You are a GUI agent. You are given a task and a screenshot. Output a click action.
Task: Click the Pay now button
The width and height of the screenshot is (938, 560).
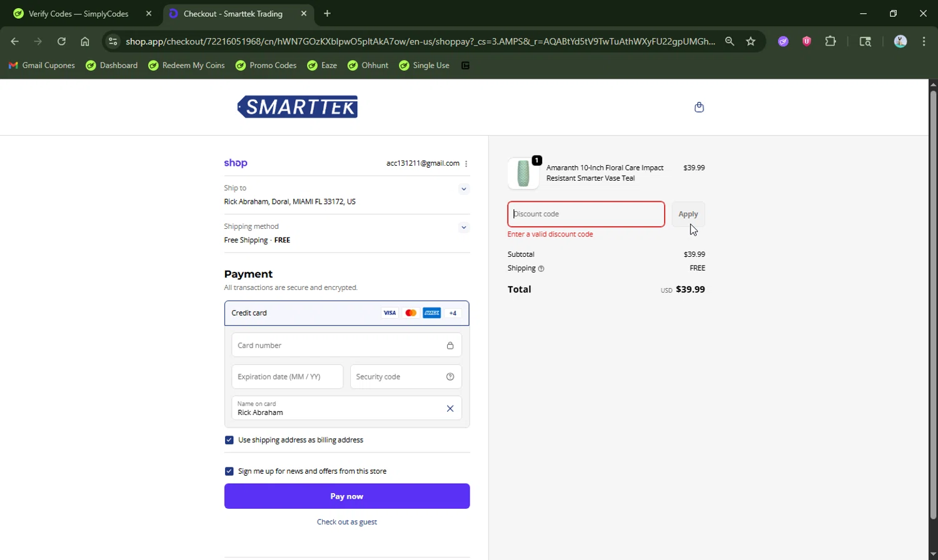(347, 496)
